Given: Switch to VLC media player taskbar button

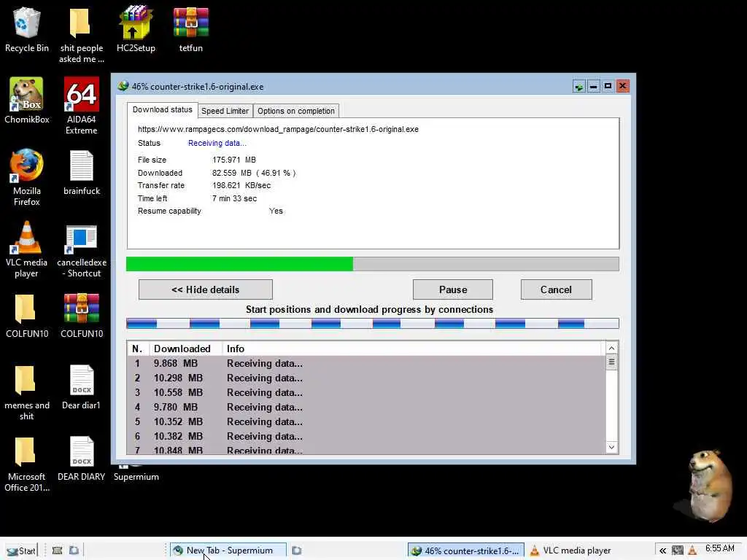Looking at the screenshot, I should 570,551.
